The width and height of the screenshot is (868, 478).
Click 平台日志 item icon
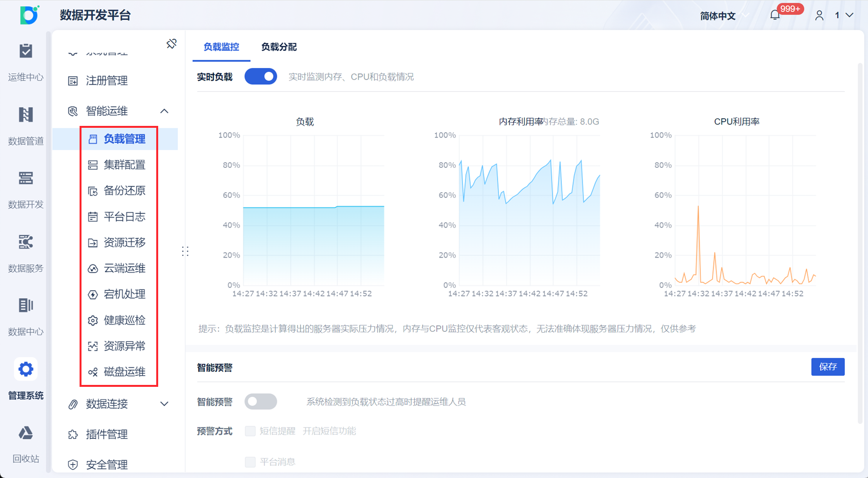coord(93,217)
